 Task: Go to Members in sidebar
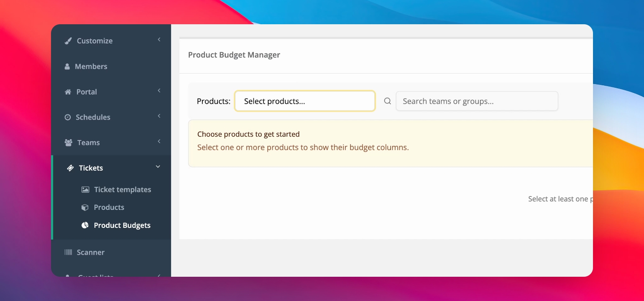tap(111, 66)
